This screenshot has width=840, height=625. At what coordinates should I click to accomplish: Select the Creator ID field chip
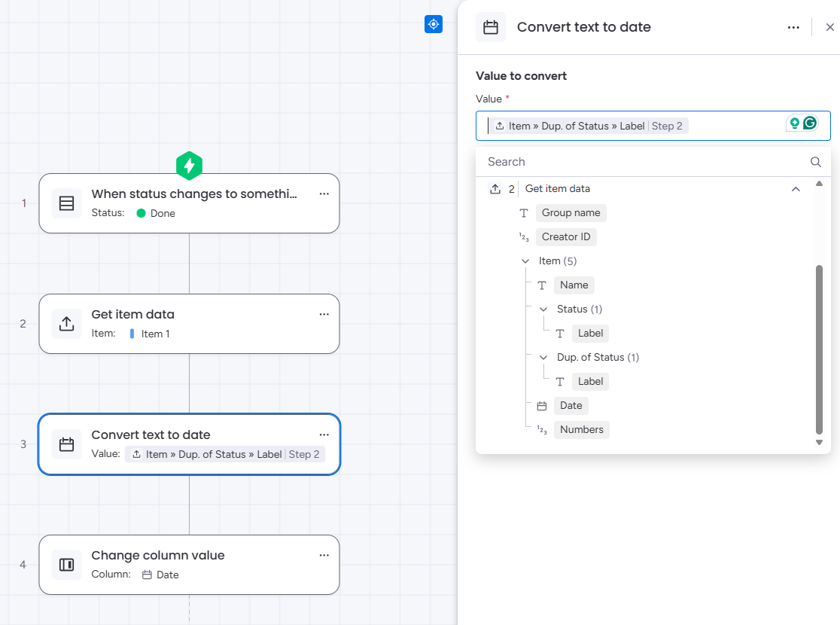tap(566, 237)
